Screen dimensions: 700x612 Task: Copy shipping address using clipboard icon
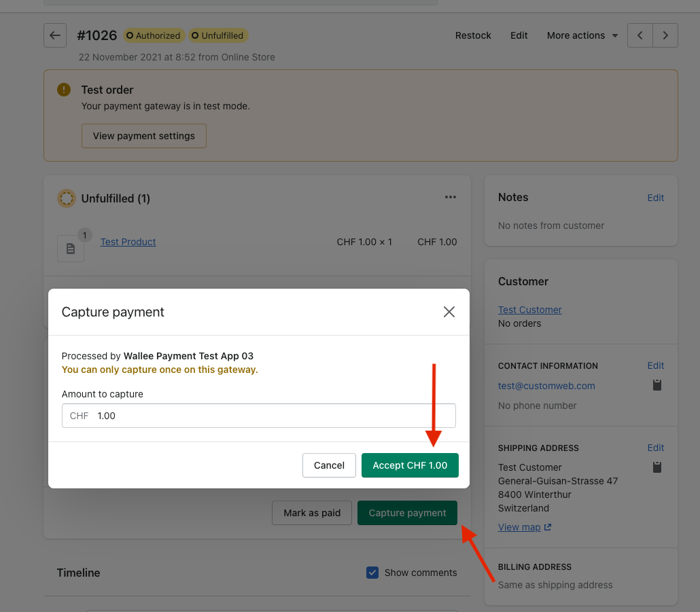tap(657, 467)
